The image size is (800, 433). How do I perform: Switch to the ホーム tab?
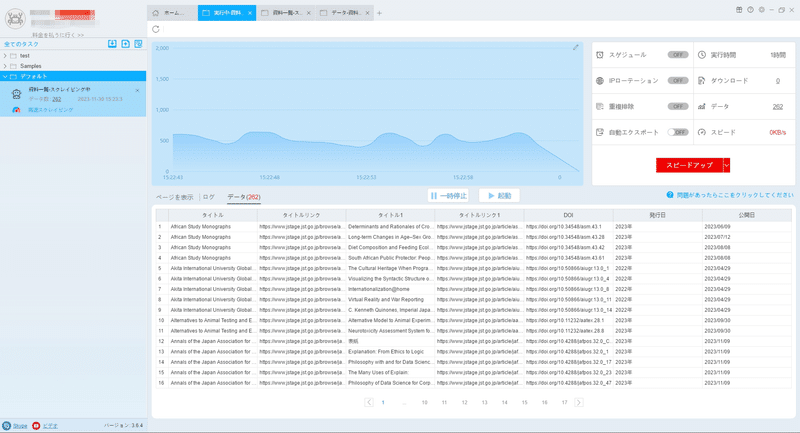click(172, 13)
